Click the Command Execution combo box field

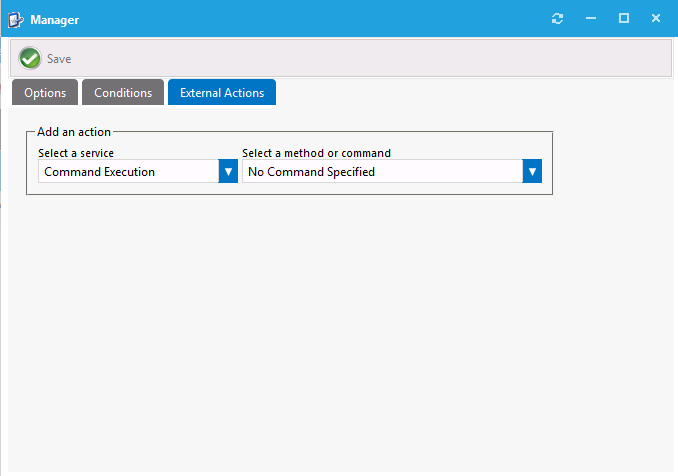click(x=128, y=172)
